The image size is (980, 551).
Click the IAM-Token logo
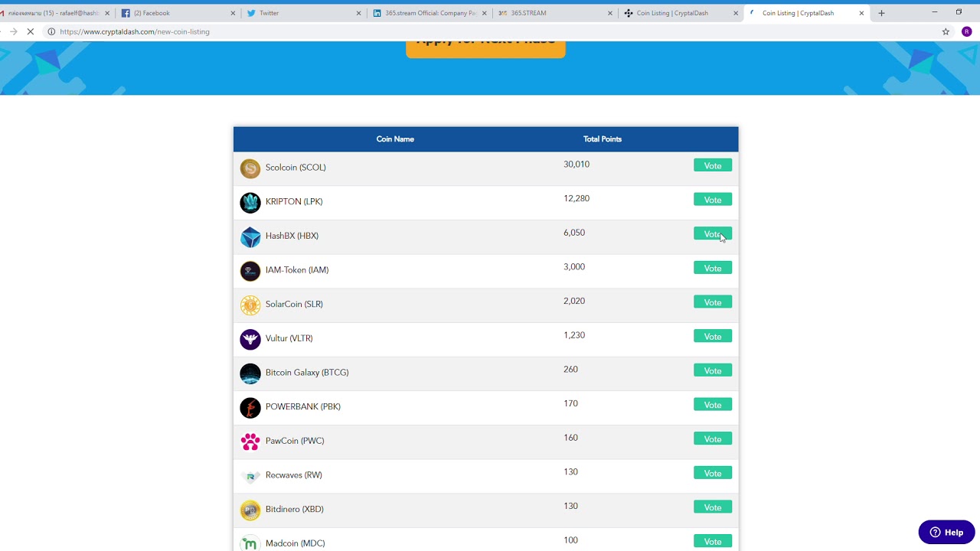coord(250,271)
